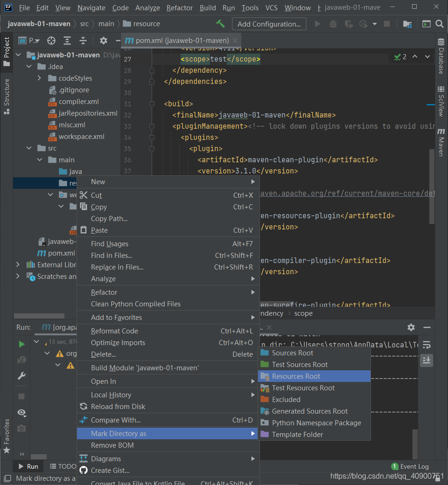Open Run panel settings gear icon
Screen dimensions: 448x485
(x=411, y=327)
